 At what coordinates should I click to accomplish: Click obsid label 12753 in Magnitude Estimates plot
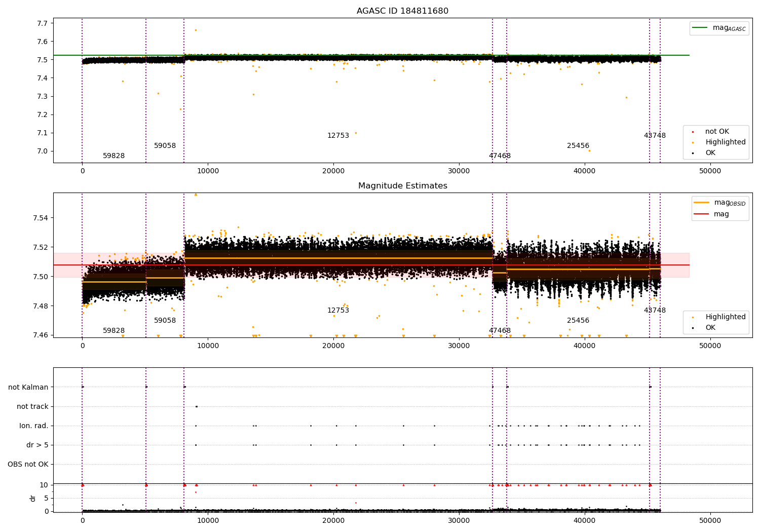[x=338, y=311]
